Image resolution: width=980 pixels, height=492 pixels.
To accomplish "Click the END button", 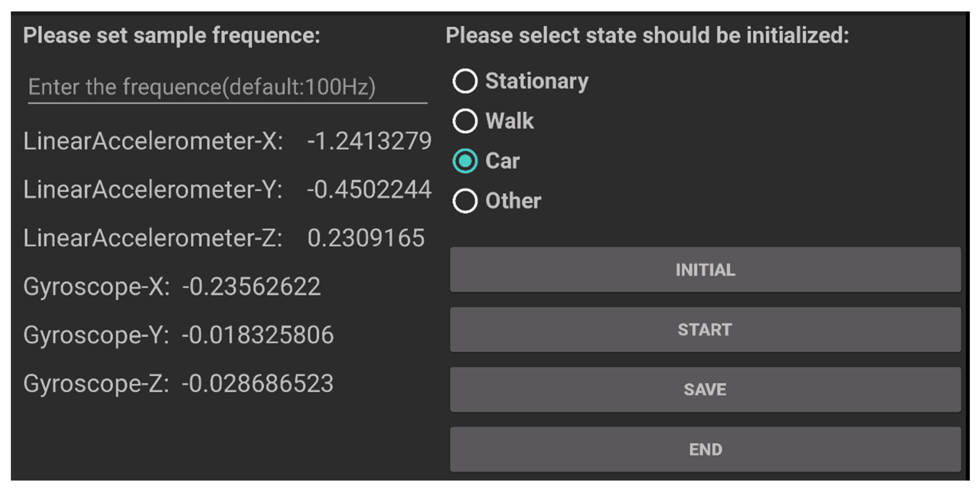I will (705, 449).
